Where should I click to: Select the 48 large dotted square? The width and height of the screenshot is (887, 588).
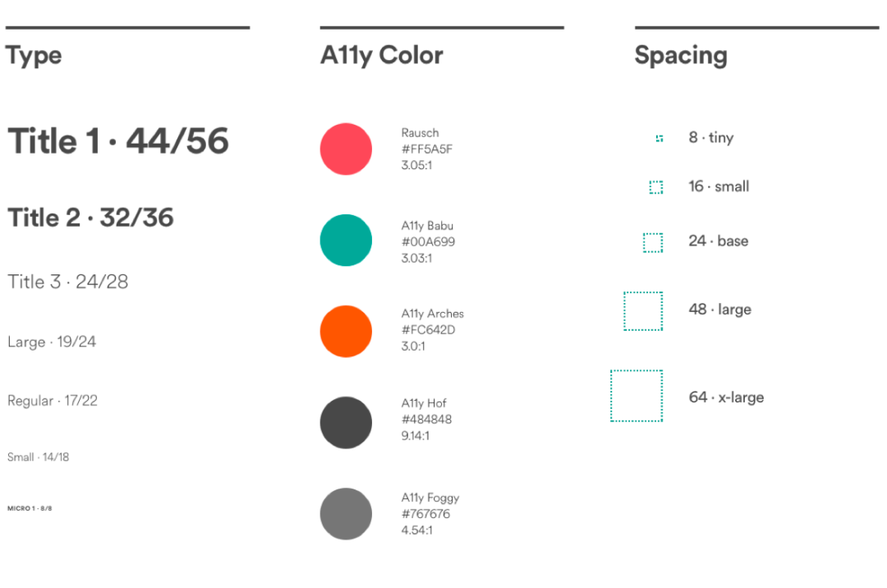[643, 311]
